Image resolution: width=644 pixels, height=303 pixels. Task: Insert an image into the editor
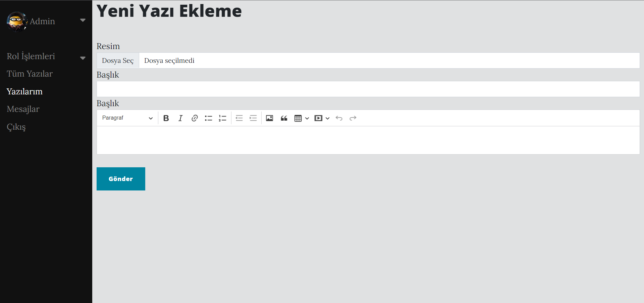pos(269,118)
